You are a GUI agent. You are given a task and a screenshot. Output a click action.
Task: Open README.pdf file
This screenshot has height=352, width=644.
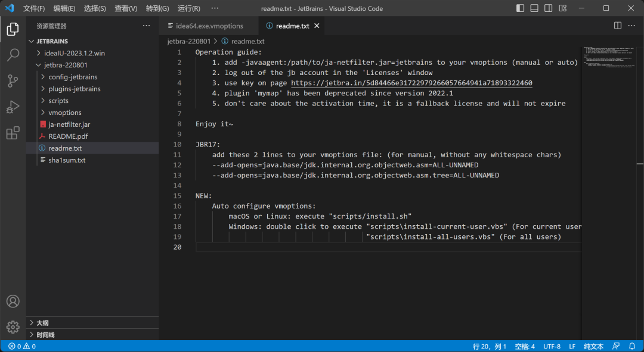coord(92,136)
